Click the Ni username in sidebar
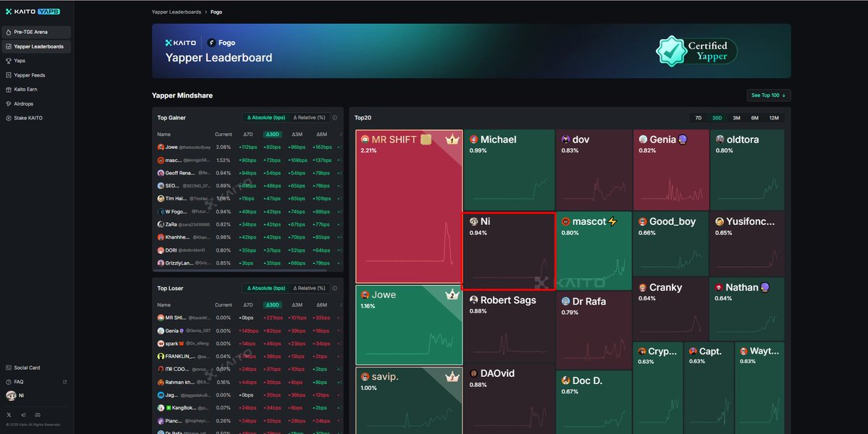This screenshot has width=868, height=434. [21, 395]
